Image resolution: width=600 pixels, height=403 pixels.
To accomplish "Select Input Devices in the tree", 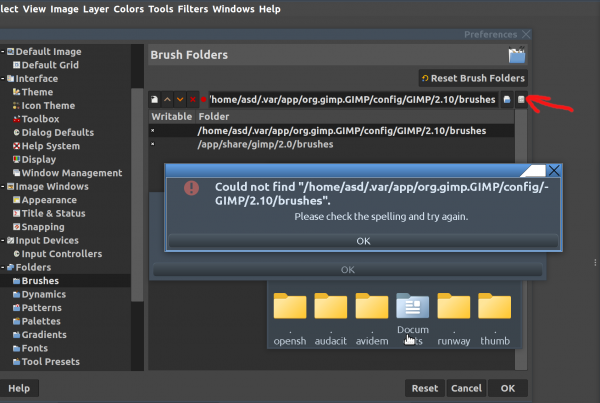I will [47, 240].
